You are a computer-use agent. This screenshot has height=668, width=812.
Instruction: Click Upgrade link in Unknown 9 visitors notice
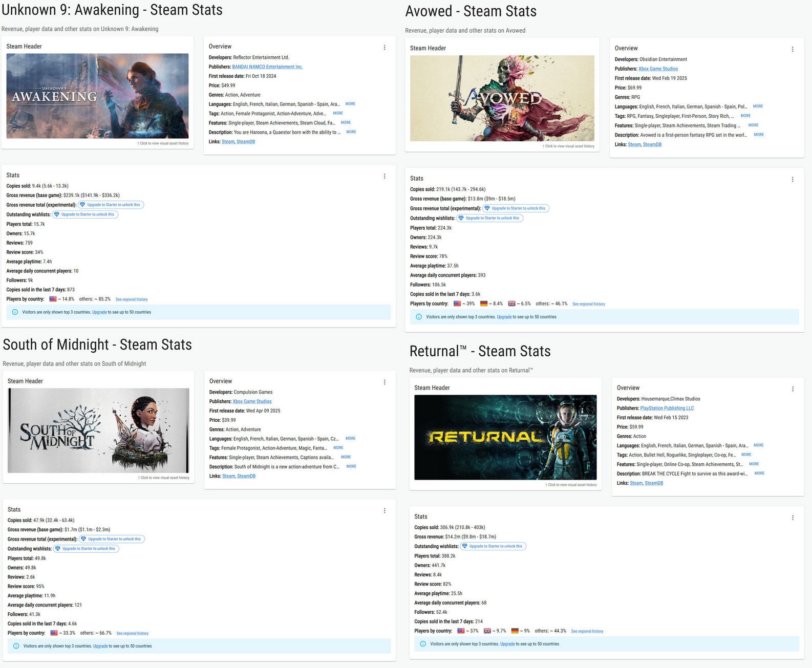click(99, 312)
